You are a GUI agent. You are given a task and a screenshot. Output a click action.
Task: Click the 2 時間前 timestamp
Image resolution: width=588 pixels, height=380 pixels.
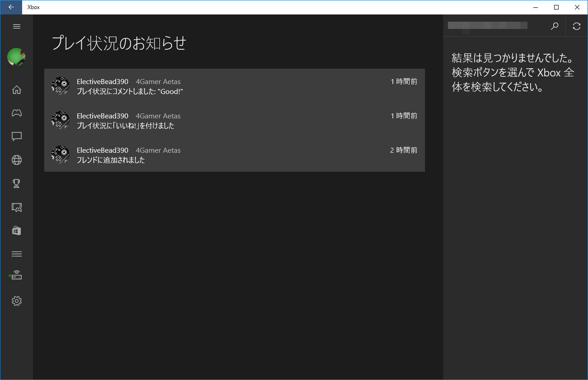[x=404, y=150]
